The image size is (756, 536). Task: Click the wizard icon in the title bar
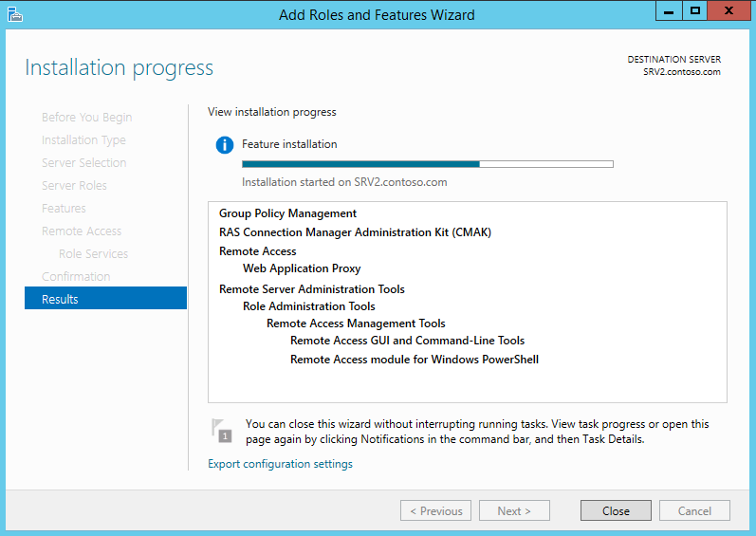pyautogui.click(x=15, y=14)
